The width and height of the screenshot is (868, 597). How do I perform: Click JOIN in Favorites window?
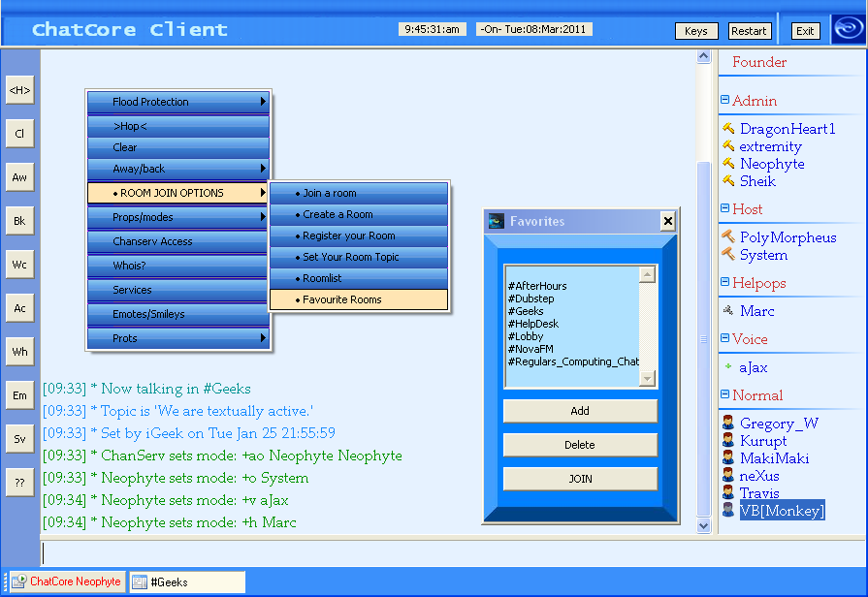point(580,479)
